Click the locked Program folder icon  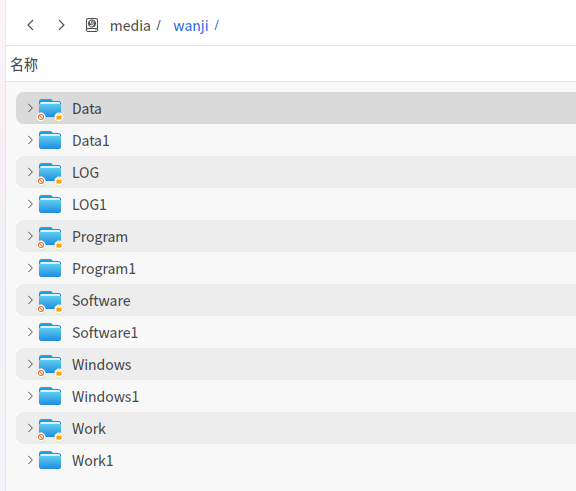[50, 237]
